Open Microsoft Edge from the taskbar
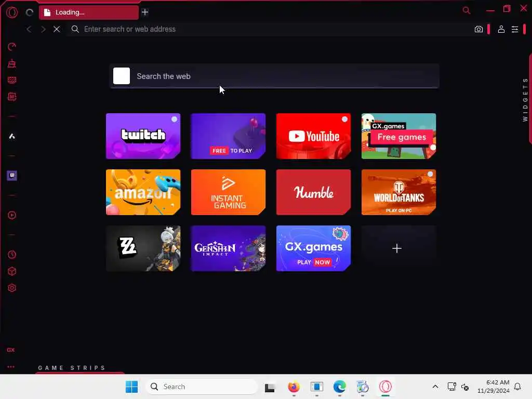532x399 pixels. click(x=339, y=387)
